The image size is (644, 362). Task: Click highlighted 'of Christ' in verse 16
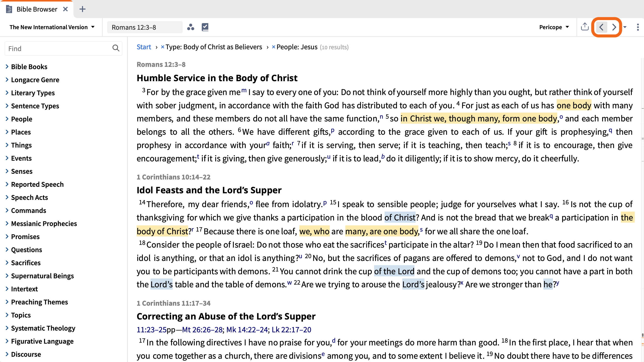coord(400,217)
